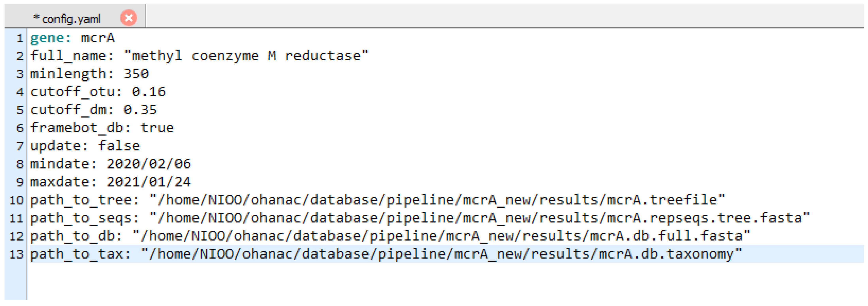This screenshot has height=306, width=868.
Task: Click the path_to_tree file path
Action: (x=437, y=200)
